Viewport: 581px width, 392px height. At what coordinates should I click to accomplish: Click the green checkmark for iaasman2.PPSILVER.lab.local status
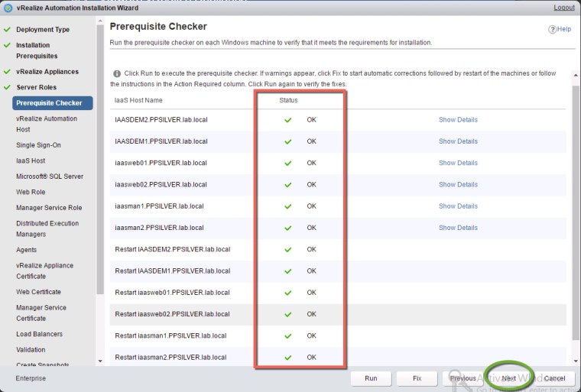(288, 228)
